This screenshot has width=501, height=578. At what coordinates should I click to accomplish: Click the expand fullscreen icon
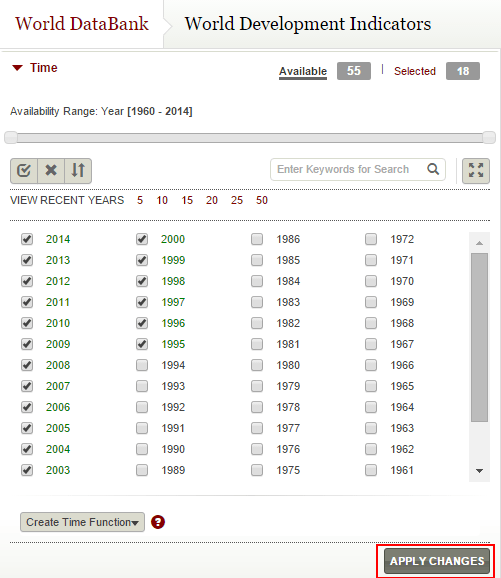point(476,171)
